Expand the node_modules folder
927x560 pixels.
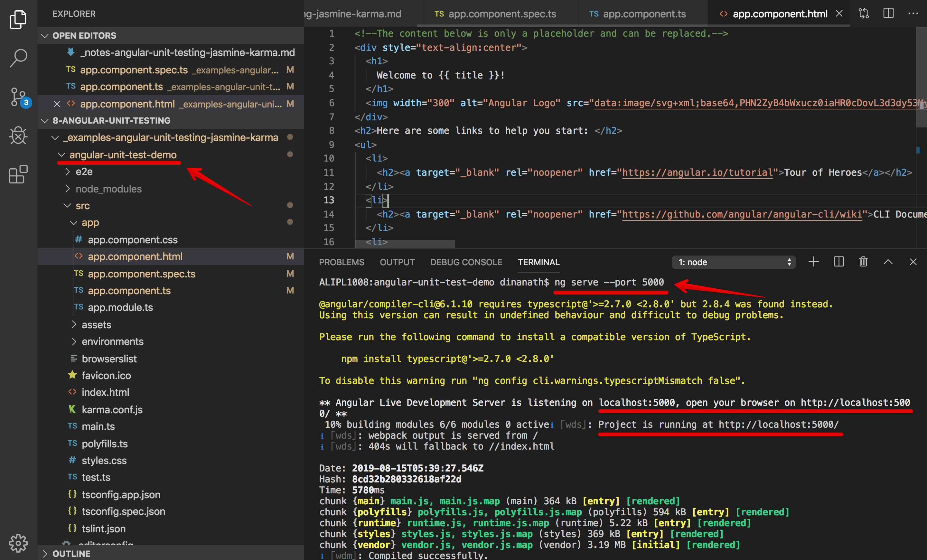[108, 189]
